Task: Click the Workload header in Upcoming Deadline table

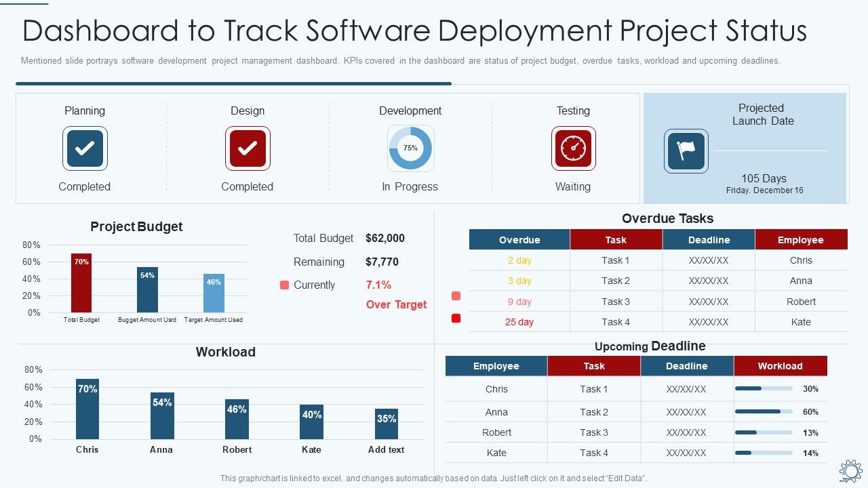Action: pyautogui.click(x=781, y=366)
